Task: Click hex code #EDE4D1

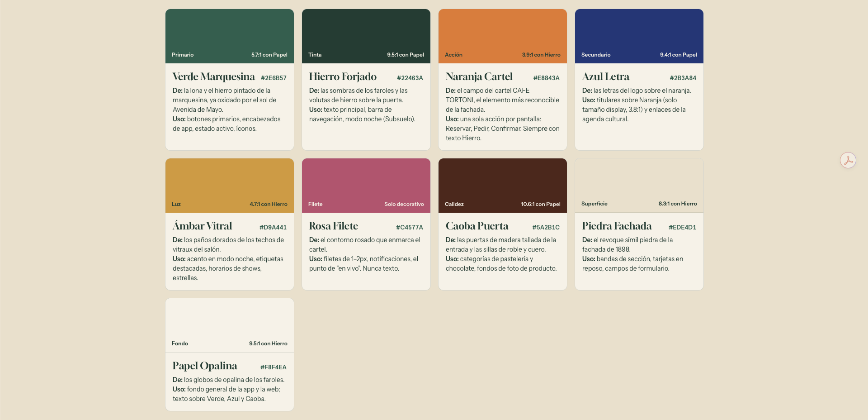Action: (682, 227)
